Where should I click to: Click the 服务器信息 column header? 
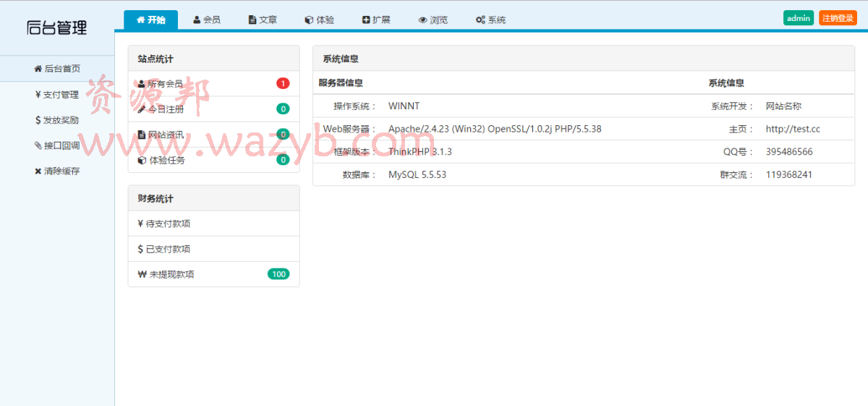(x=341, y=83)
